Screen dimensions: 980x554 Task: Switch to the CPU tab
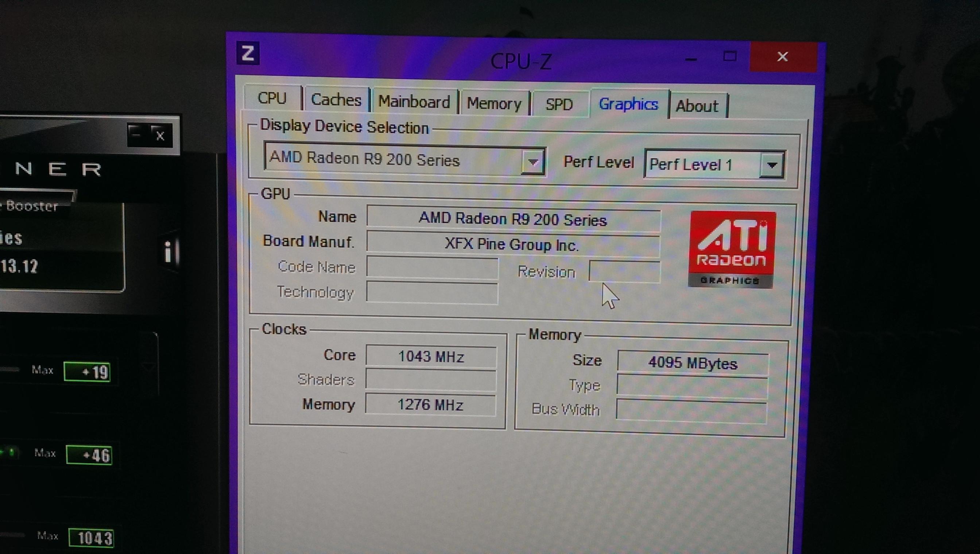click(x=272, y=98)
